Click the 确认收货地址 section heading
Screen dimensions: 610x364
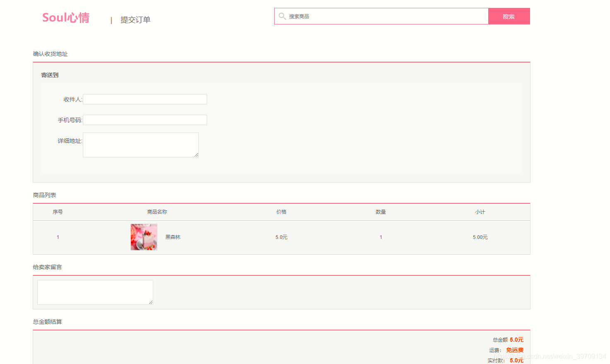tap(51, 54)
